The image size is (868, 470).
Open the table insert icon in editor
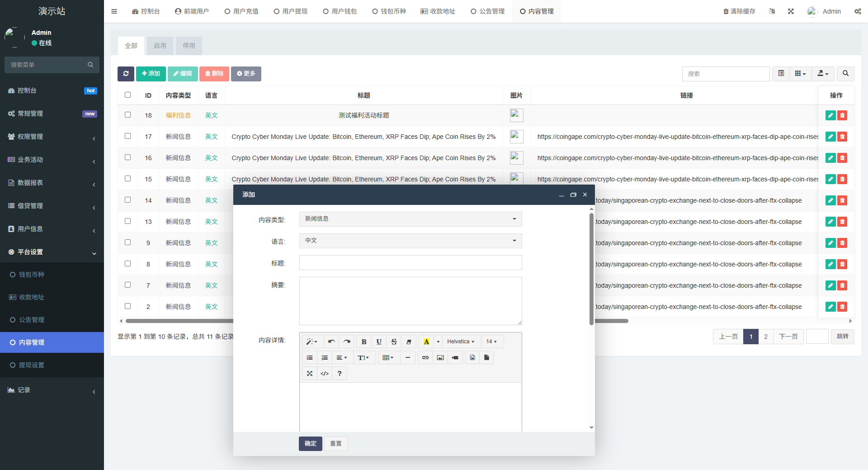(388, 357)
